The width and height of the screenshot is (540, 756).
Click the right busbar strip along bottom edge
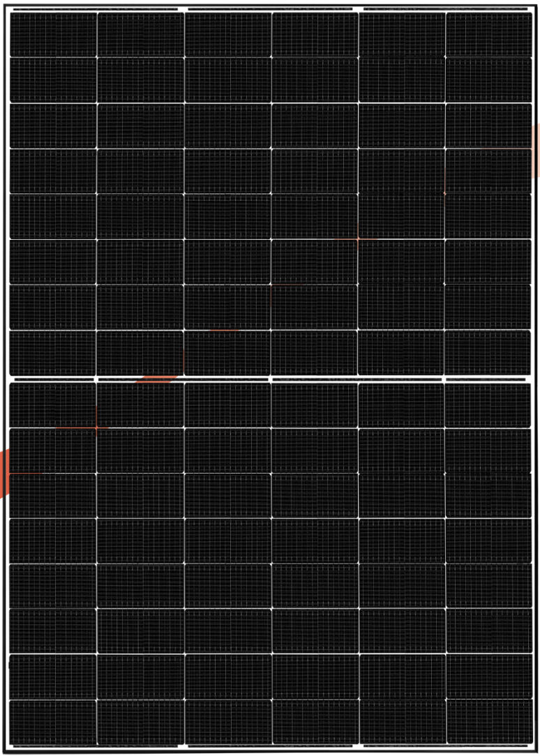(446, 746)
